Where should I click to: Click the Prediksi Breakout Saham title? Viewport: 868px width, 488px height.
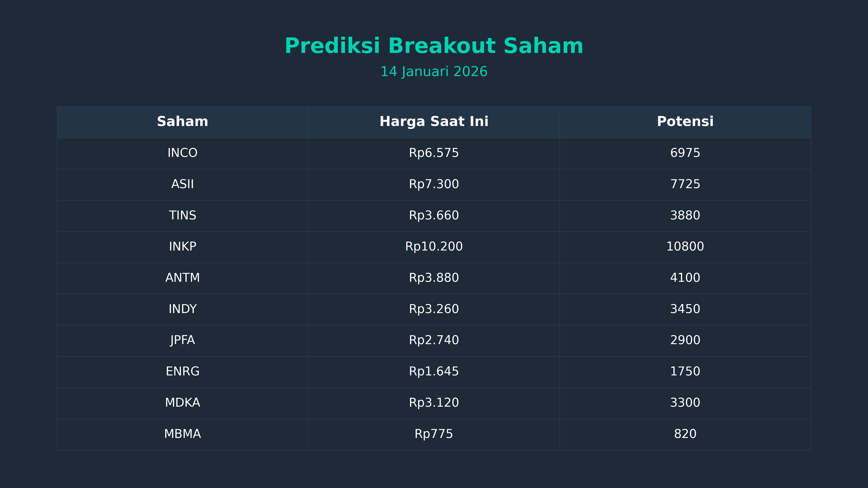[x=434, y=46]
